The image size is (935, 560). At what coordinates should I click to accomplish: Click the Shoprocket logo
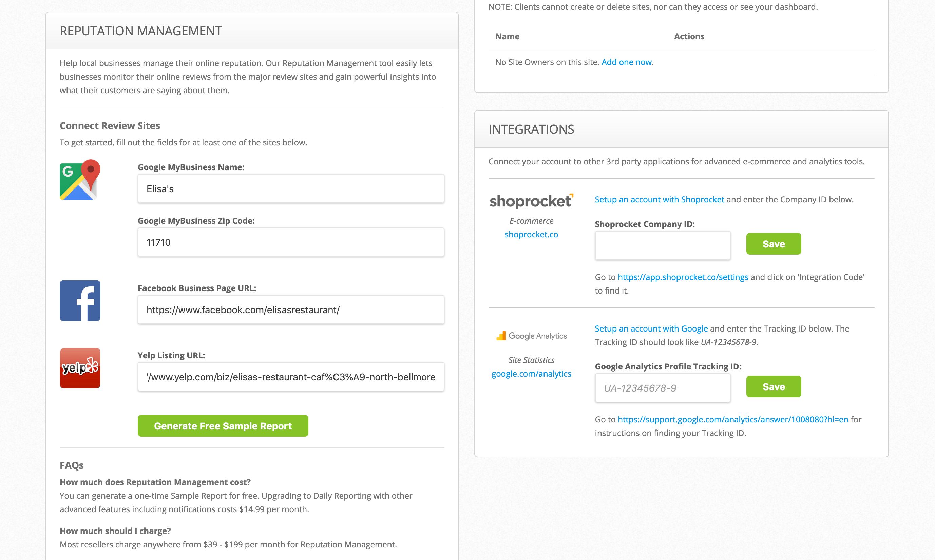tap(532, 201)
